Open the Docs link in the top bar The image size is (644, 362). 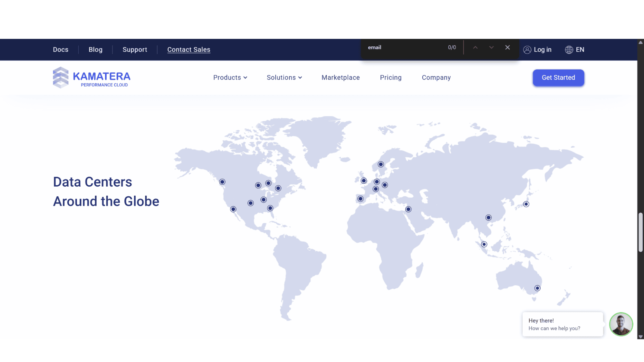61,50
